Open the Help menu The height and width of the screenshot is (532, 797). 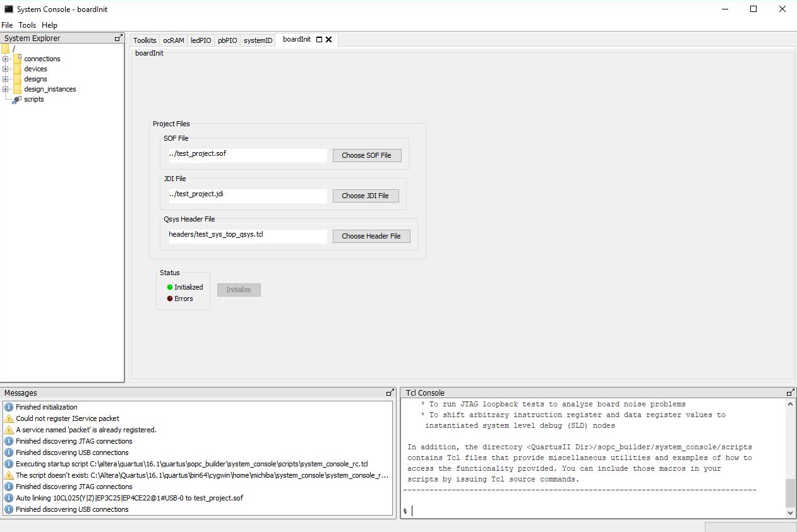tap(49, 25)
